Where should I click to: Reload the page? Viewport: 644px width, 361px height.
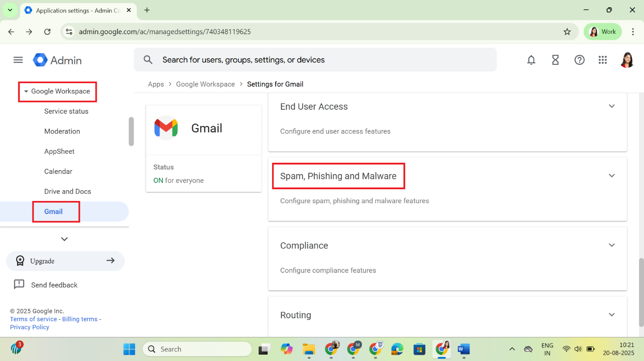(x=47, y=31)
